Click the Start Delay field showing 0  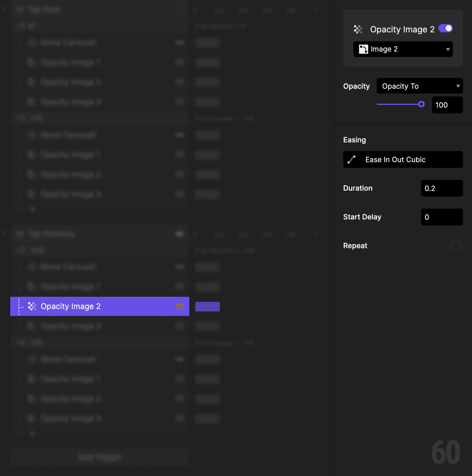click(442, 217)
